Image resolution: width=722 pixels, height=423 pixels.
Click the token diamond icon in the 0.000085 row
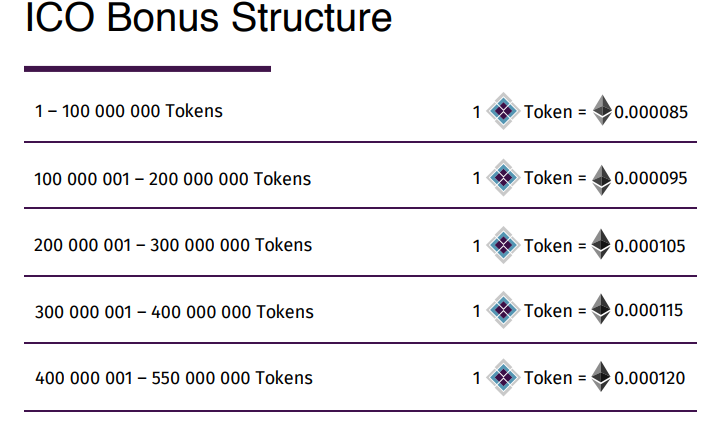point(503,111)
